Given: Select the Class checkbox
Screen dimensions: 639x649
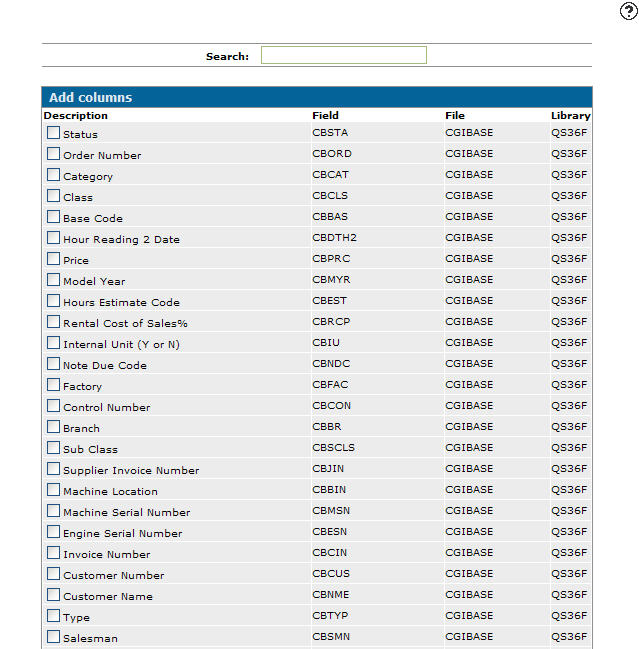Looking at the screenshot, I should point(53,195).
